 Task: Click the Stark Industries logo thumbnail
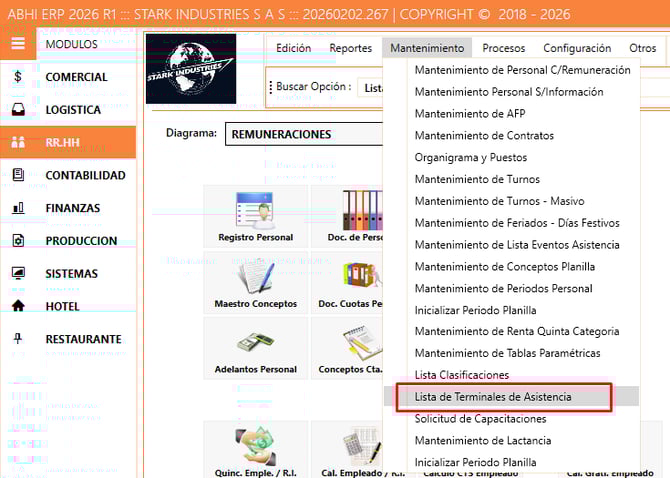coord(191,68)
